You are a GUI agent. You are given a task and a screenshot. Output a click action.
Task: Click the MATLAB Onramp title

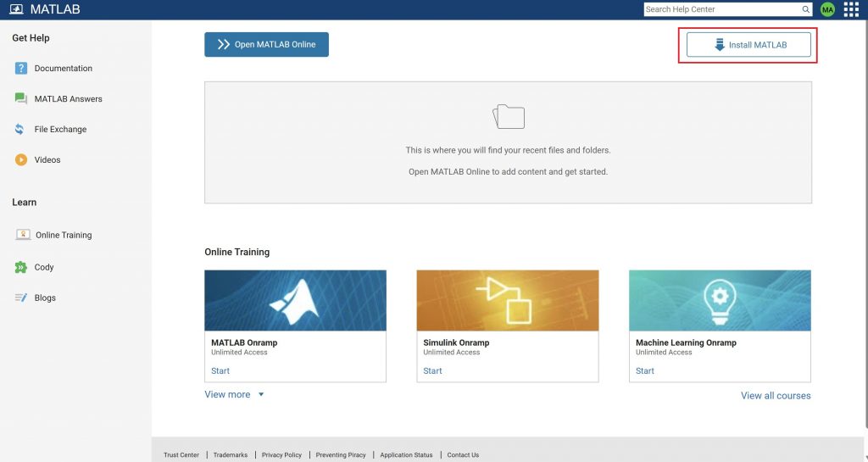(244, 342)
